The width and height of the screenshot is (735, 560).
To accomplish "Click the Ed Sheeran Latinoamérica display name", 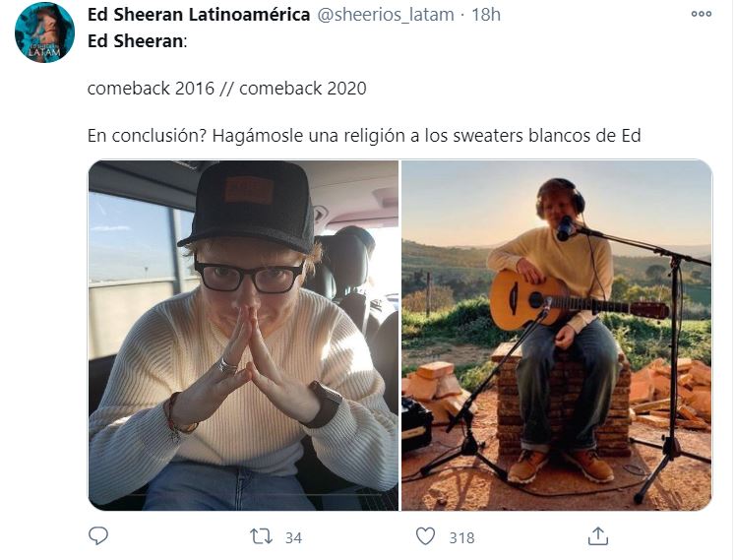I will pyautogui.click(x=199, y=15).
